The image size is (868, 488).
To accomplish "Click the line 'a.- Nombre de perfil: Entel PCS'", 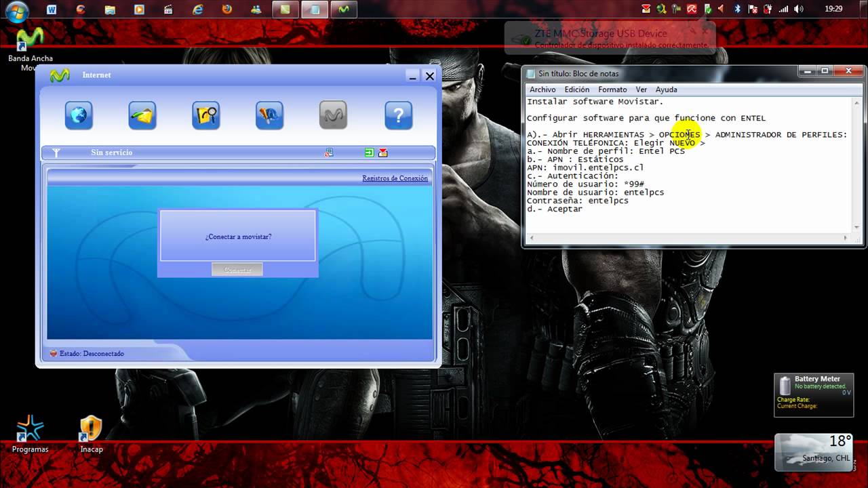I will [606, 151].
